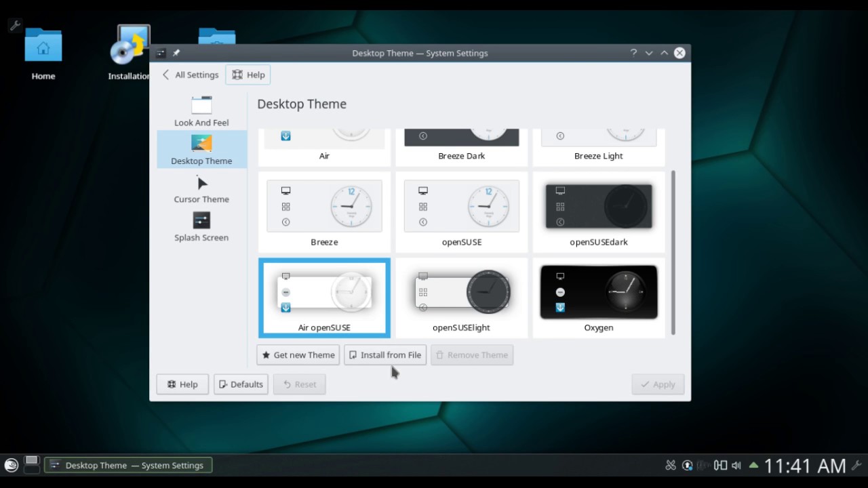
Task: Click Get new Theme button
Action: click(298, 355)
